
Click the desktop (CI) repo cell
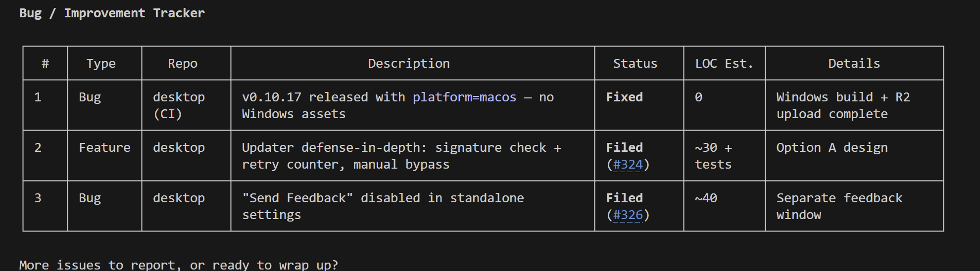pos(179,105)
